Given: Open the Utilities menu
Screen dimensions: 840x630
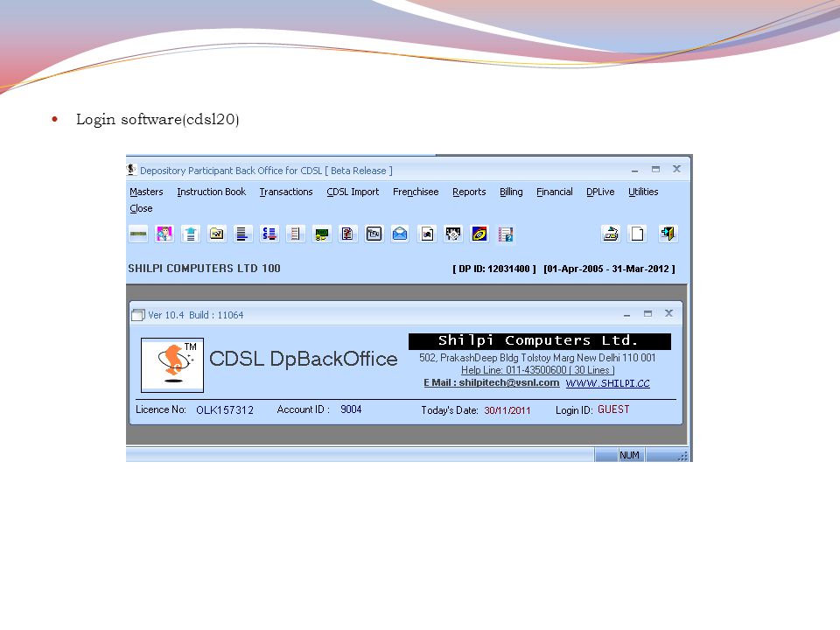Looking at the screenshot, I should pos(643,192).
